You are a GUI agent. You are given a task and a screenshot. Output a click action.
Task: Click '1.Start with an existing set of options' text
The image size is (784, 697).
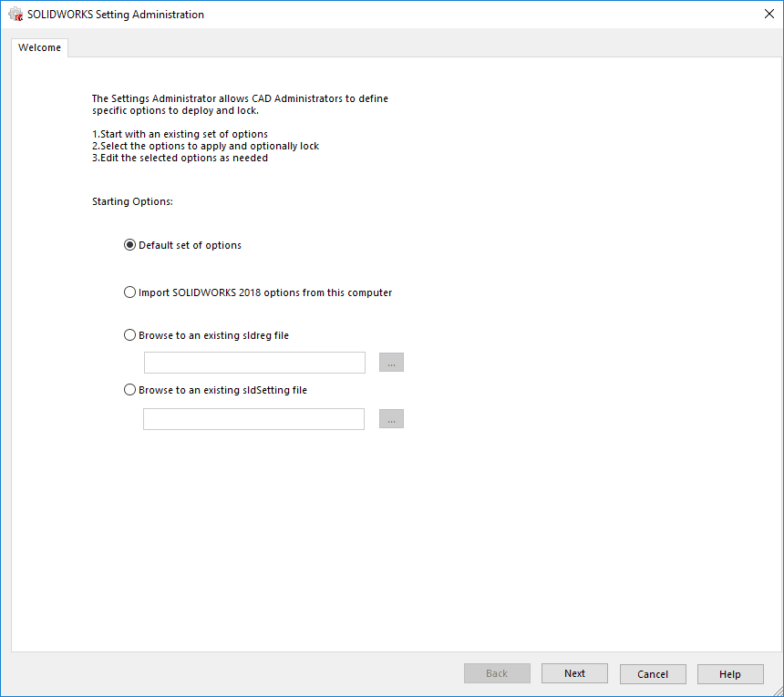coord(180,134)
